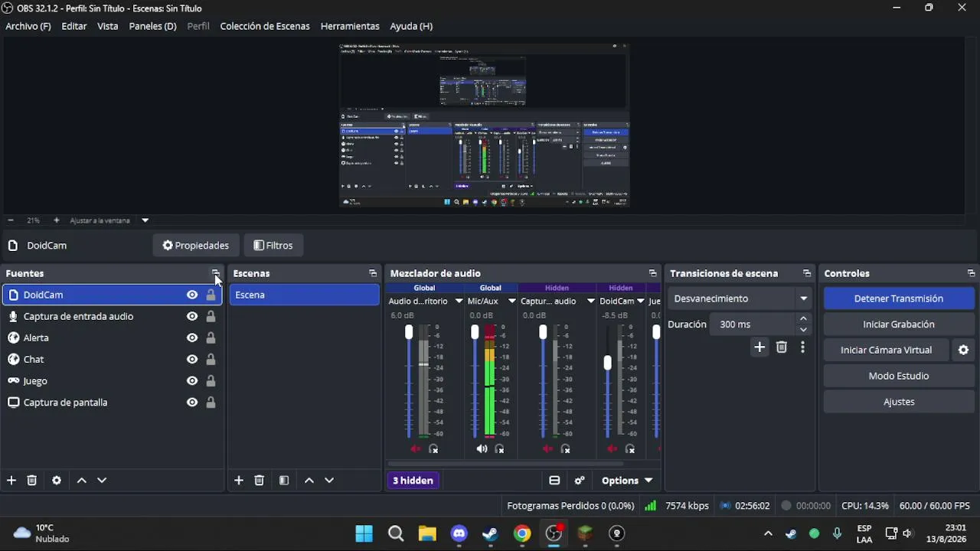Open scene filters icon in Escenas toolbar
The image size is (980, 551).
[284, 481]
